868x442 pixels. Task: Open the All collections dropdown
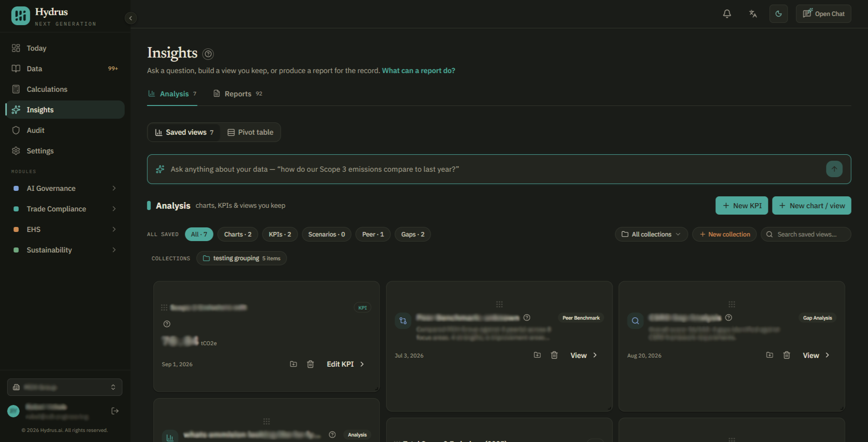pos(651,234)
